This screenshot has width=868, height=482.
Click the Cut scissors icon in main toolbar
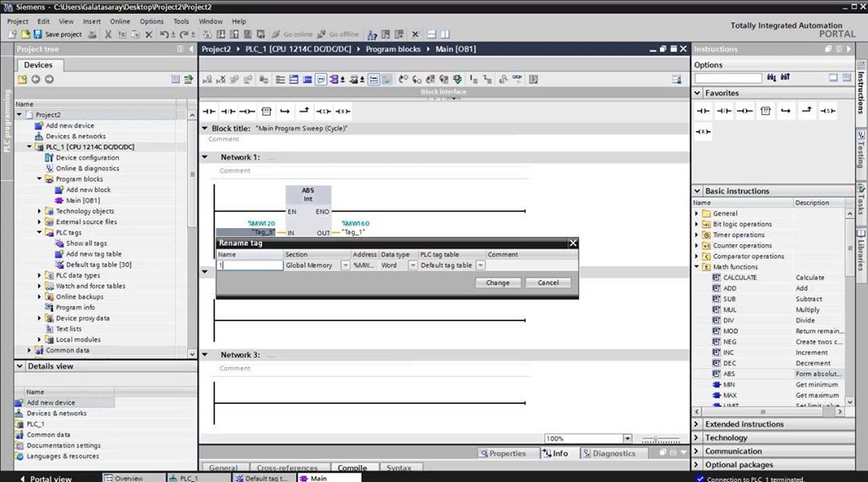pyautogui.click(x=108, y=35)
